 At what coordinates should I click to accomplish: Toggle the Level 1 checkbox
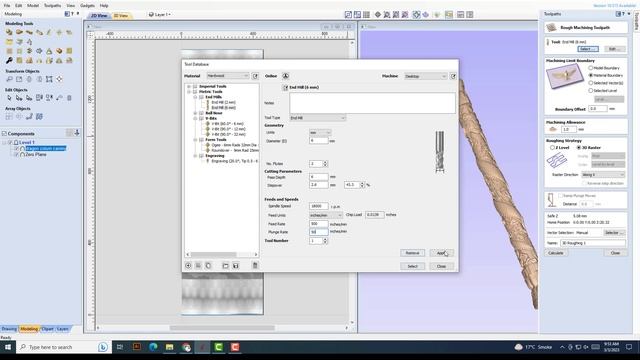pos(10,142)
